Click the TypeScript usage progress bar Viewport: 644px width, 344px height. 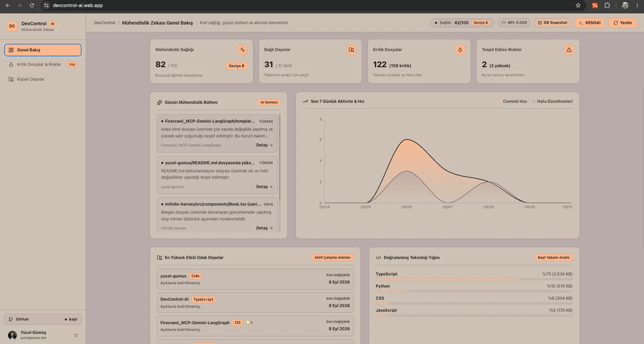click(x=474, y=279)
